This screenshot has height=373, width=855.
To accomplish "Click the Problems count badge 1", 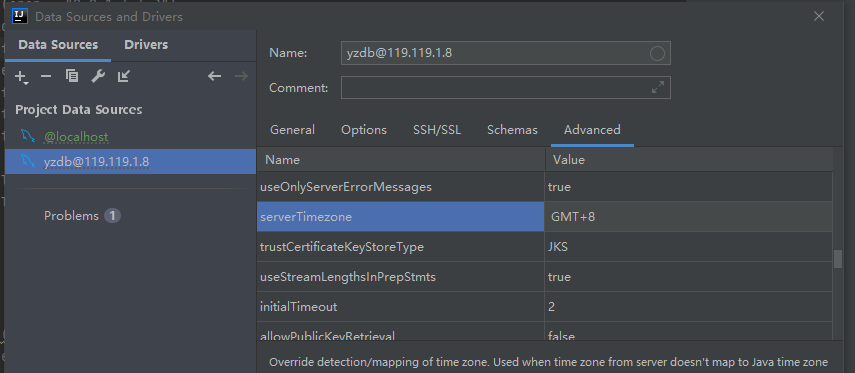I will (112, 216).
